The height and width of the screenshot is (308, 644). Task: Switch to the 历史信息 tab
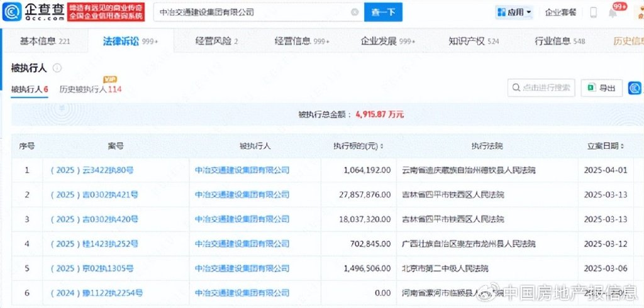(x=628, y=41)
